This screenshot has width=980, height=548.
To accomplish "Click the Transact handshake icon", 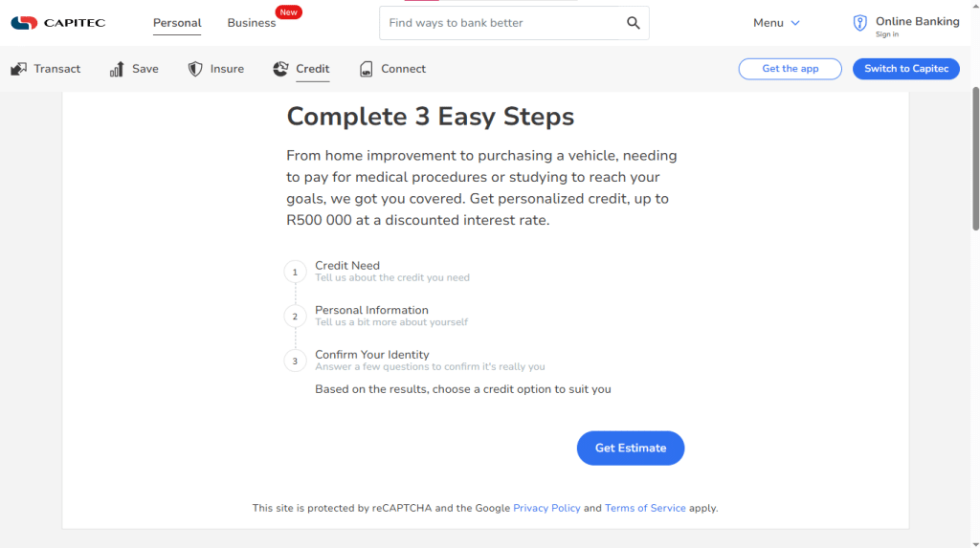I will click(x=19, y=69).
